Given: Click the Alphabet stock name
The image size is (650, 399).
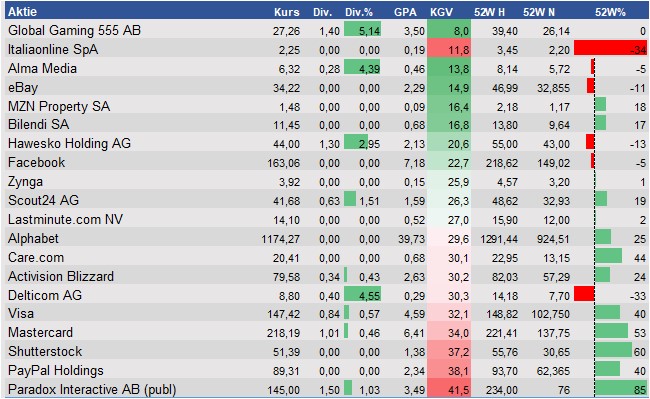Looking at the screenshot, I should tap(33, 238).
